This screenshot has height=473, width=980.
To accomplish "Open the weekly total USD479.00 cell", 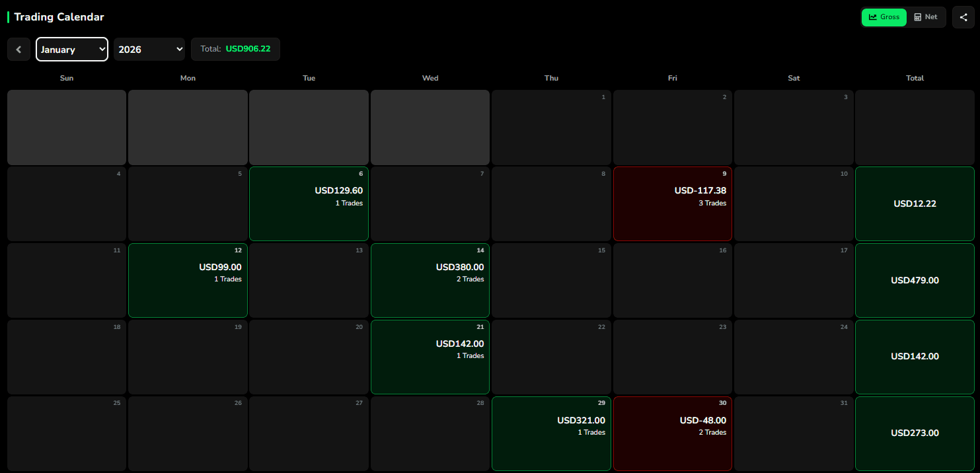I will pos(915,280).
